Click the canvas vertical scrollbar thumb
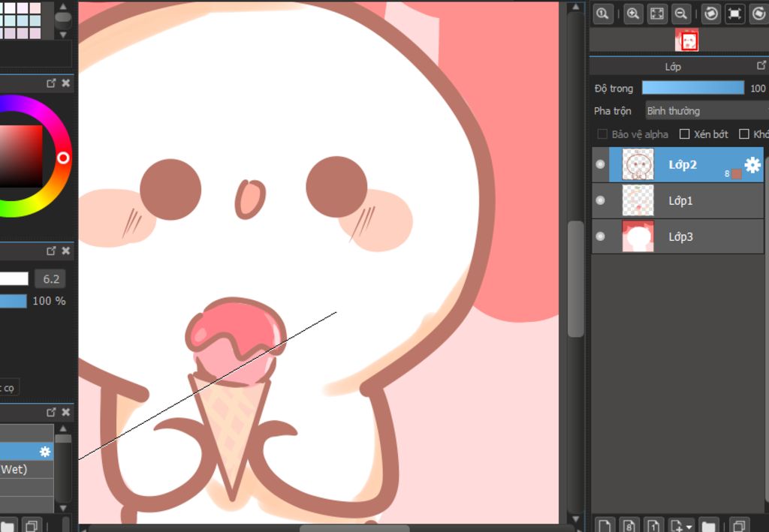 [576, 278]
